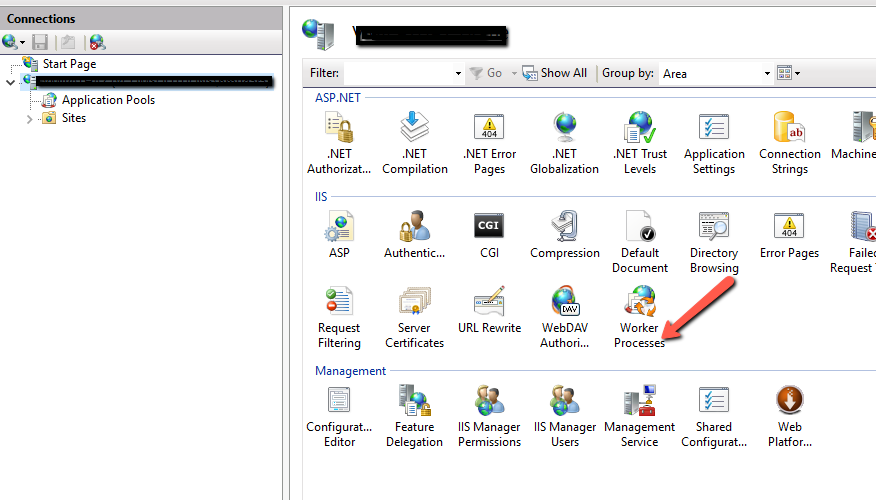876x500 pixels.
Task: Open Shared Configuration feature
Action: pyautogui.click(x=714, y=416)
